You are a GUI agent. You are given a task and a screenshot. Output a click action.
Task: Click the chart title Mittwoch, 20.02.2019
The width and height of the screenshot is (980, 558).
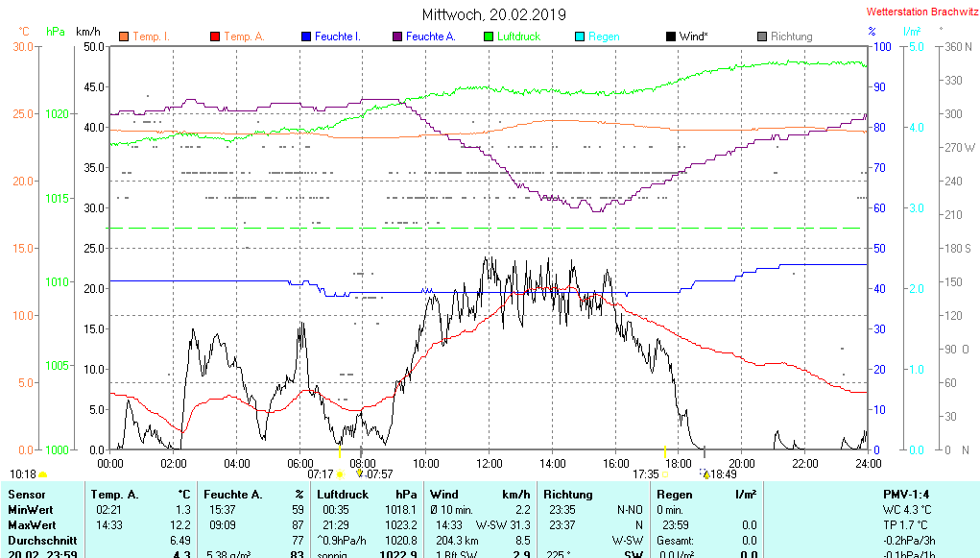(x=494, y=14)
